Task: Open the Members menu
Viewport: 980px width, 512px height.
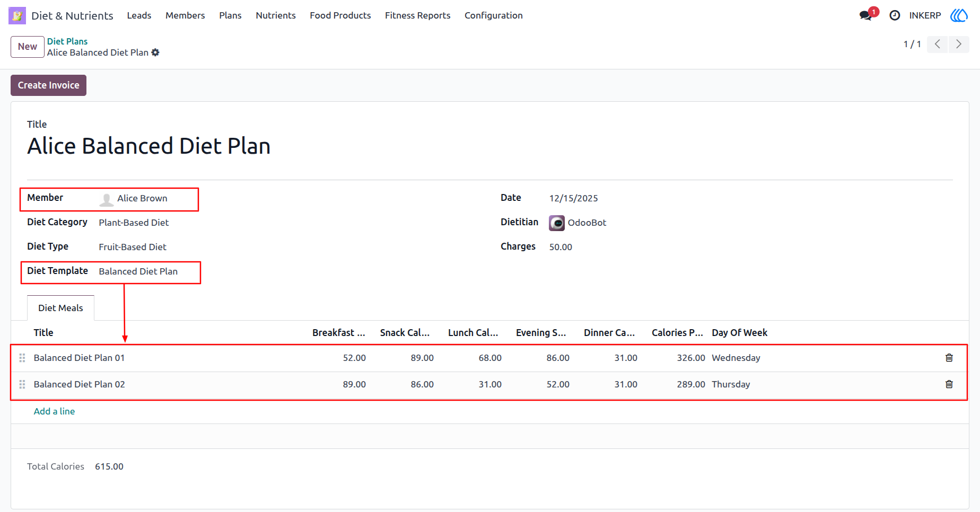Action: coord(185,15)
